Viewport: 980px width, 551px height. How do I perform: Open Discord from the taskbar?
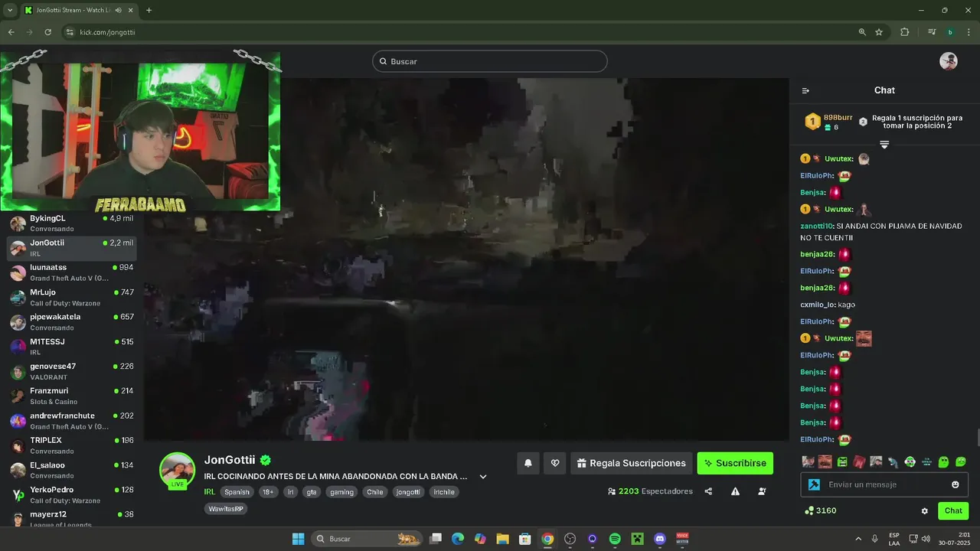(x=660, y=539)
